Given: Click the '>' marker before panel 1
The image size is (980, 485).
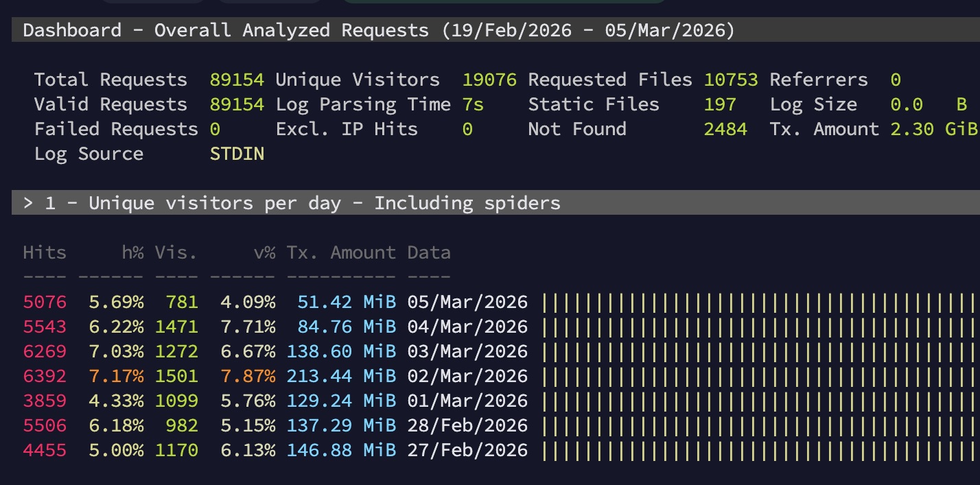Looking at the screenshot, I should (28, 204).
